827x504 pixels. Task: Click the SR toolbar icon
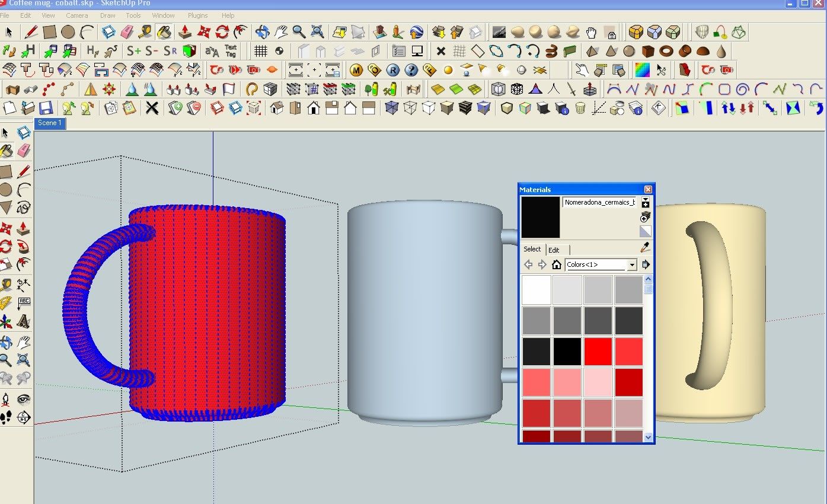[x=171, y=51]
